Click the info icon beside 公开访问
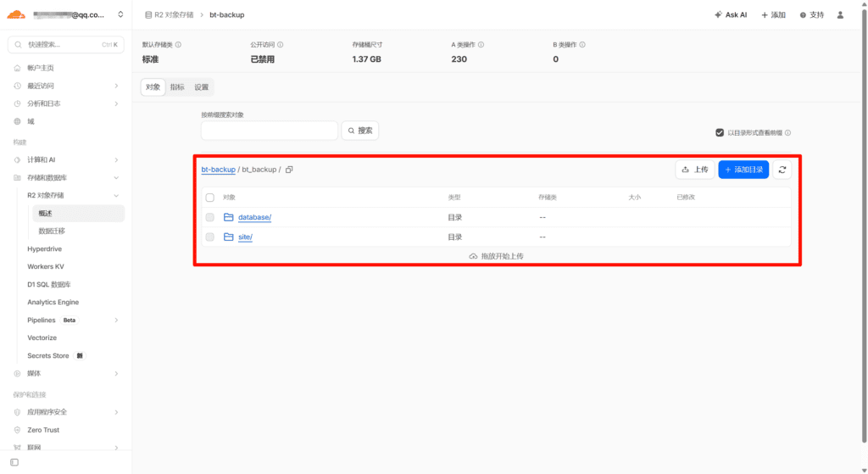 281,44
